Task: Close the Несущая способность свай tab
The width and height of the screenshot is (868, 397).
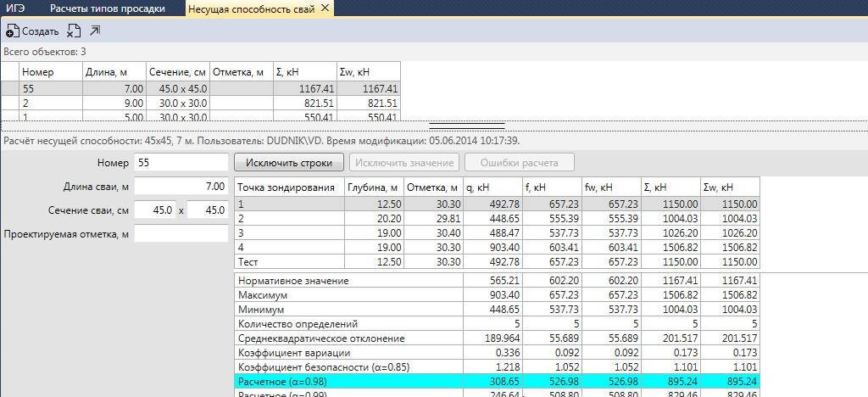Action: pos(325,8)
